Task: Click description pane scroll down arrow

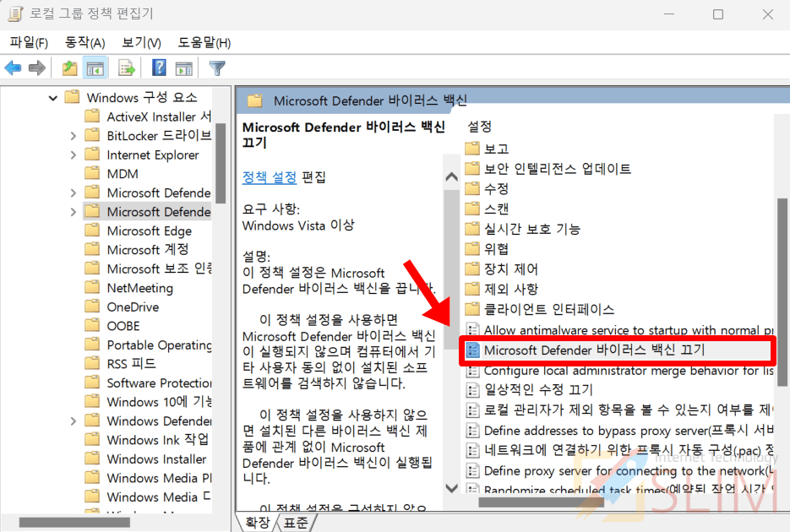Action: [x=451, y=488]
